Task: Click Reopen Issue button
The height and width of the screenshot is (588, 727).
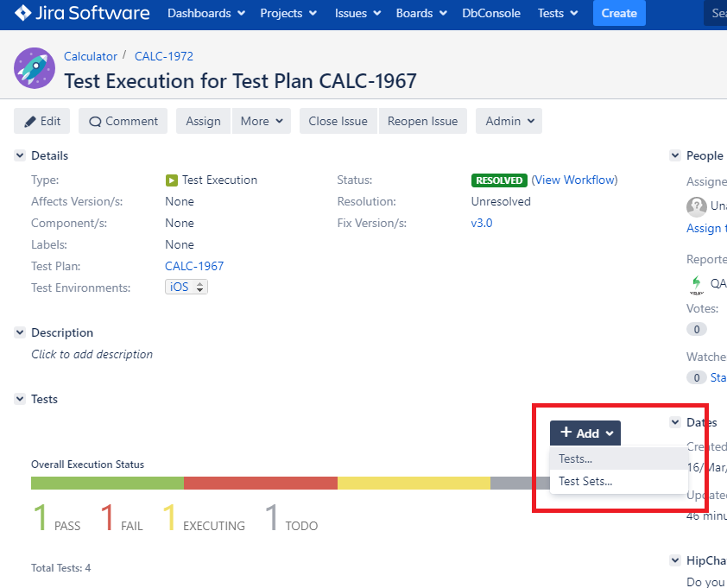Action: (x=422, y=121)
